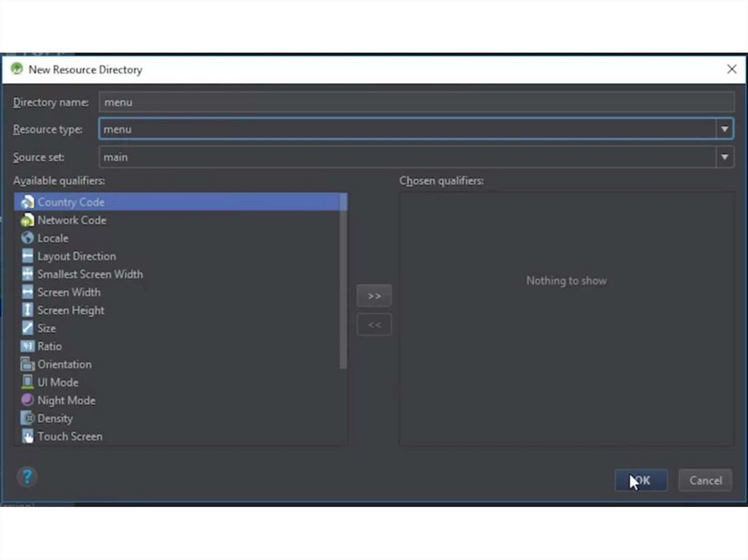Viewport: 748px width, 560px height.
Task: Select the Size qualifier text
Action: coord(47,329)
